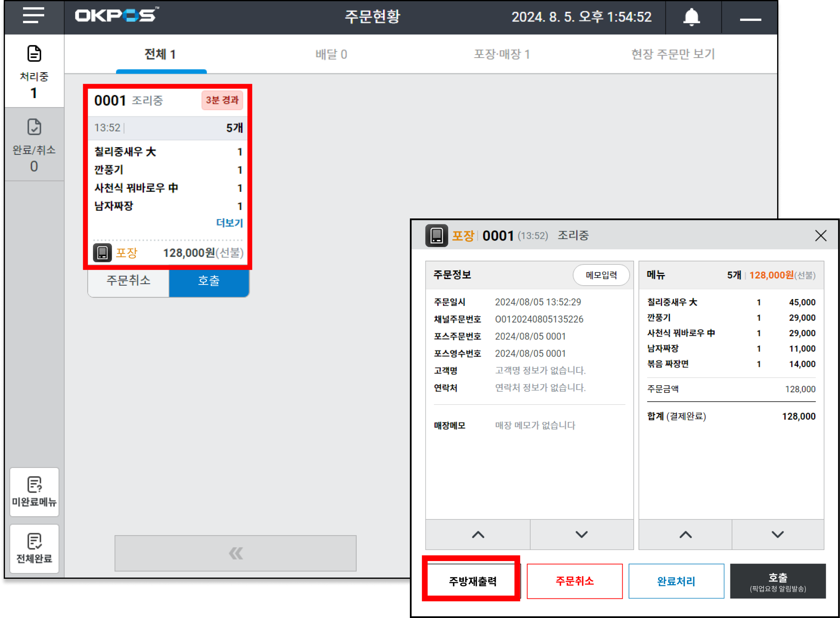Expand order items with 더보기
The height and width of the screenshot is (618, 840).
pos(229,223)
